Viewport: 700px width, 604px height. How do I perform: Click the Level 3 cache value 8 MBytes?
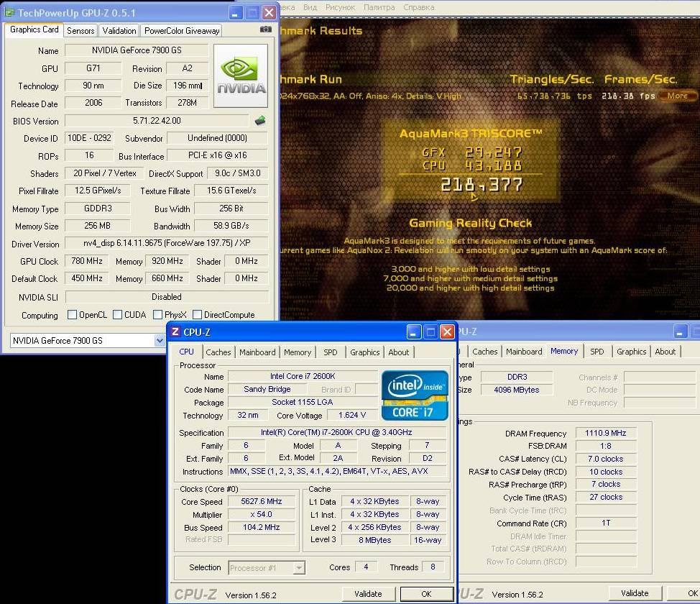point(374,540)
